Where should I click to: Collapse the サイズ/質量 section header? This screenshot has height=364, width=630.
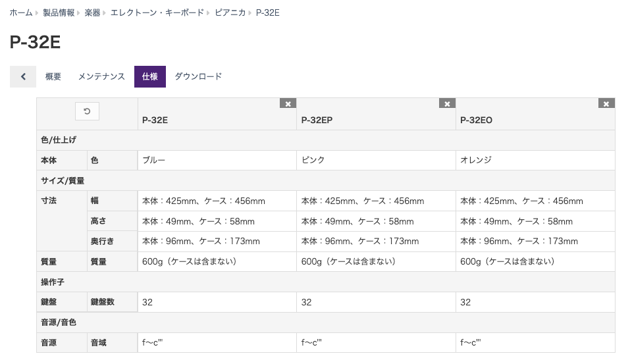pos(325,180)
